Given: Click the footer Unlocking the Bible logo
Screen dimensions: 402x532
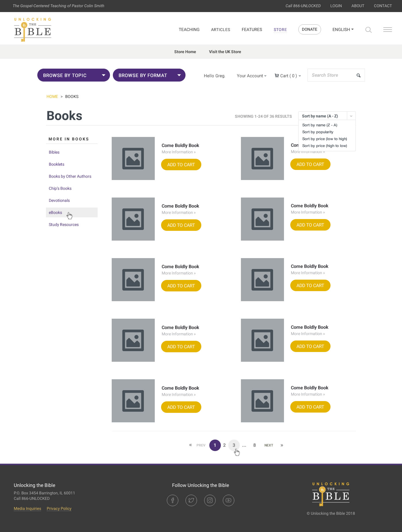Looking at the screenshot, I should [x=331, y=494].
